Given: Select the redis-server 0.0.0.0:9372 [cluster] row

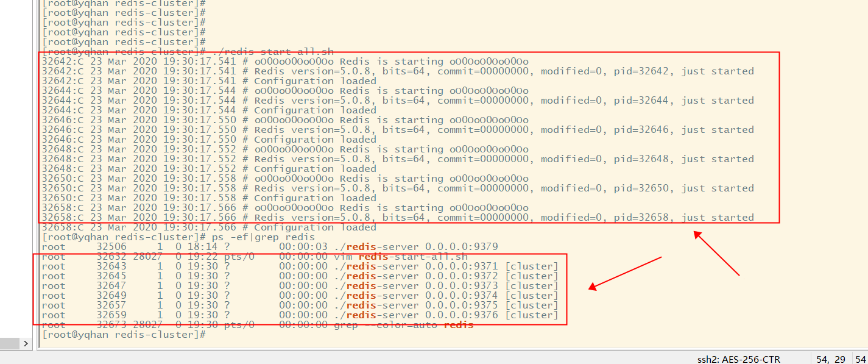Looking at the screenshot, I should 300,276.
